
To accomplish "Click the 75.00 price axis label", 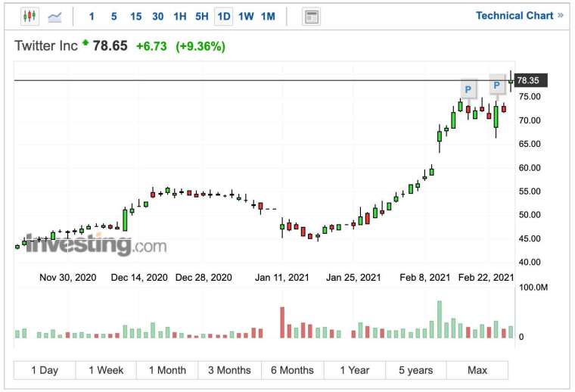I will 530,96.
